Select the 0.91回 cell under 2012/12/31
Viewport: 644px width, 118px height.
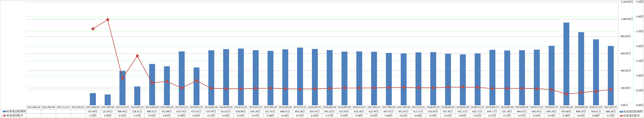point(122,116)
